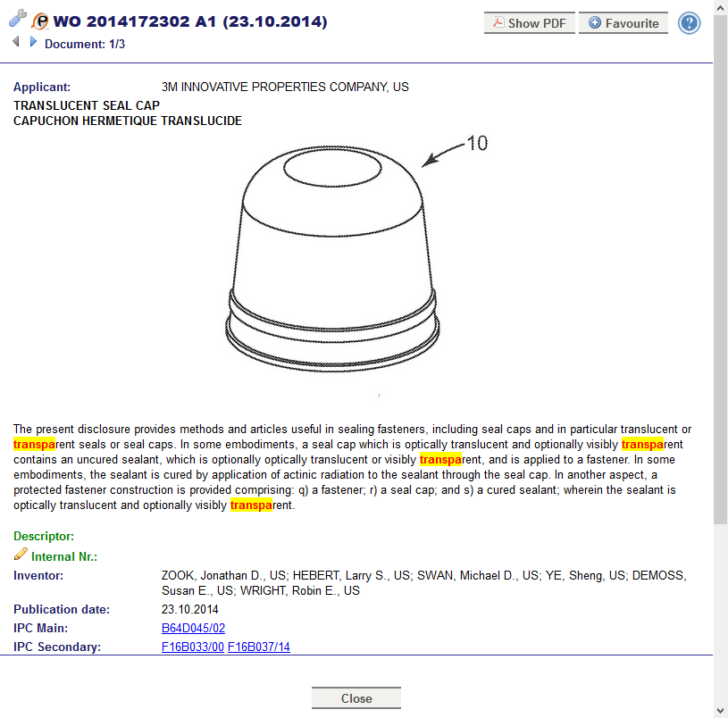Open IPC link F16B033/00

click(193, 647)
